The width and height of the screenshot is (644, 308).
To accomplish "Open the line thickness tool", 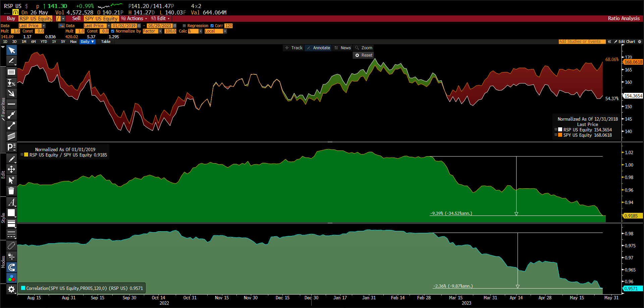I will point(11,224).
